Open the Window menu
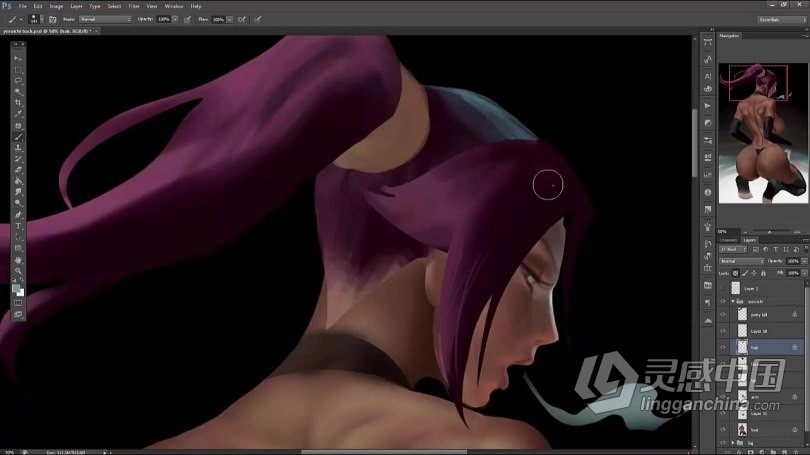The width and height of the screenshot is (810, 455). 174,6
